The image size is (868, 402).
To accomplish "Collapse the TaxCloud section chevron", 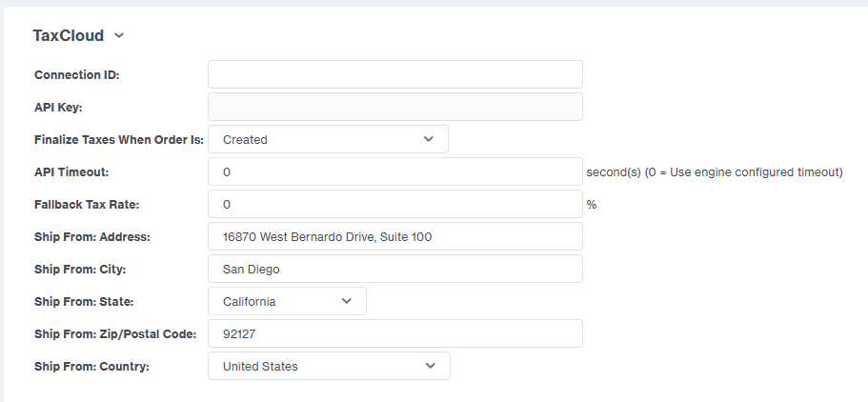I will (x=119, y=36).
